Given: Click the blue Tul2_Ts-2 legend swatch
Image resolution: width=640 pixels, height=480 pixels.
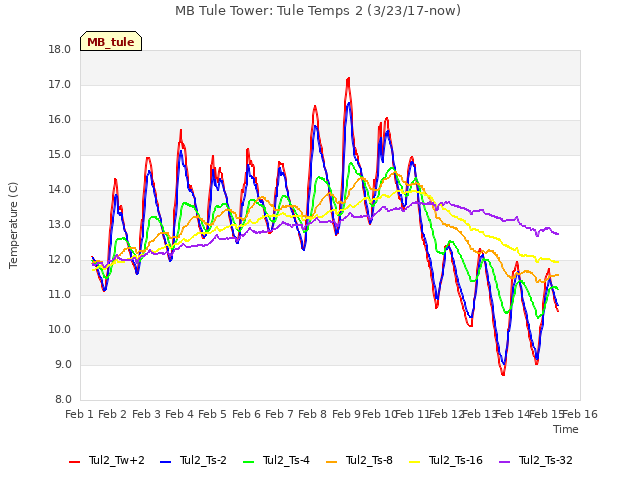Looking at the screenshot, I should tap(165, 462).
